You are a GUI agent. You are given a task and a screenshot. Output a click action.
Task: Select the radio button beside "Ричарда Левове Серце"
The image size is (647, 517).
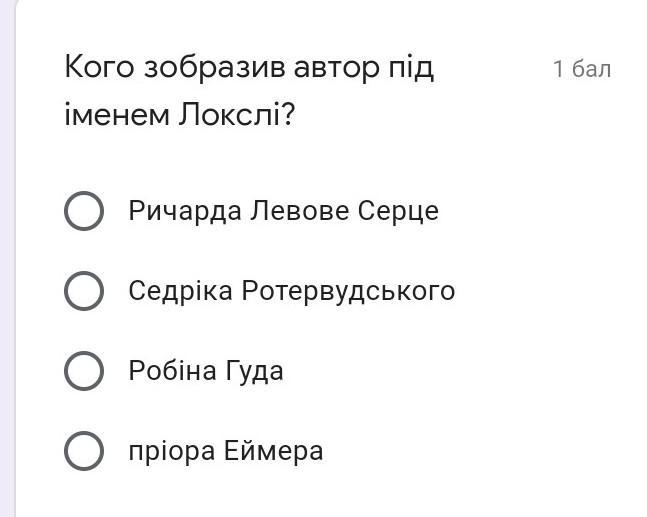[84, 211]
